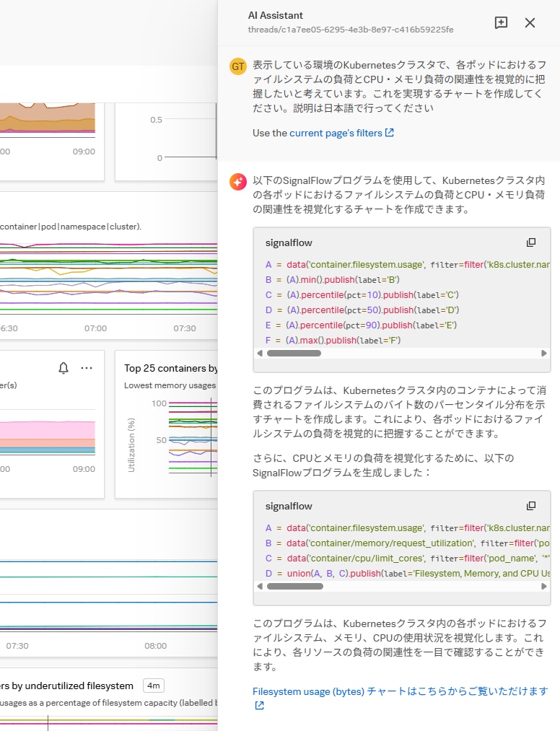Click horizontal scrollbar thumb of first code block

[x=294, y=354]
